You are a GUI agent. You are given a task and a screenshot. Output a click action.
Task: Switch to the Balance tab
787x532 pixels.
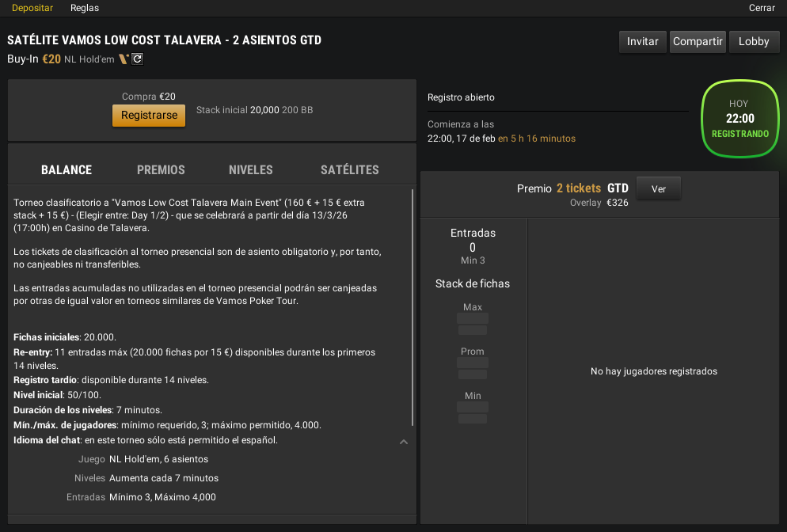coord(67,169)
